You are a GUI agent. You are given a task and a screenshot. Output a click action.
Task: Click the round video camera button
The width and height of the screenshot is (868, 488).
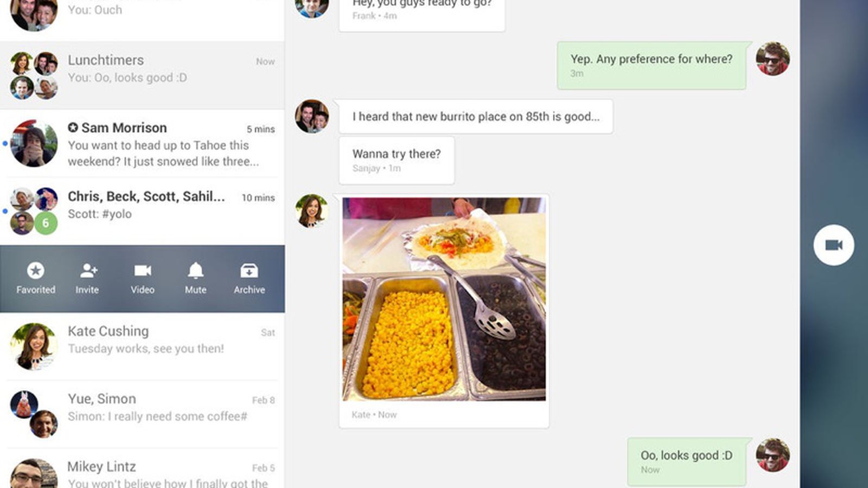click(x=834, y=245)
